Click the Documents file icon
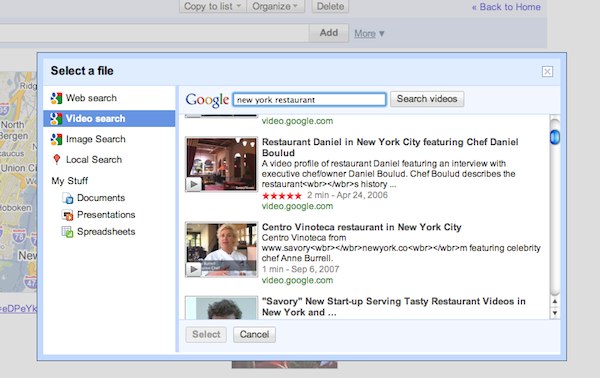The image size is (600, 378). pyautogui.click(x=68, y=198)
